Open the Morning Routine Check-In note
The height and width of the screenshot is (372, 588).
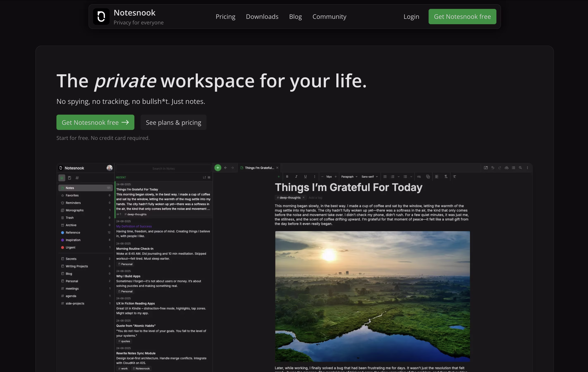tap(163, 254)
